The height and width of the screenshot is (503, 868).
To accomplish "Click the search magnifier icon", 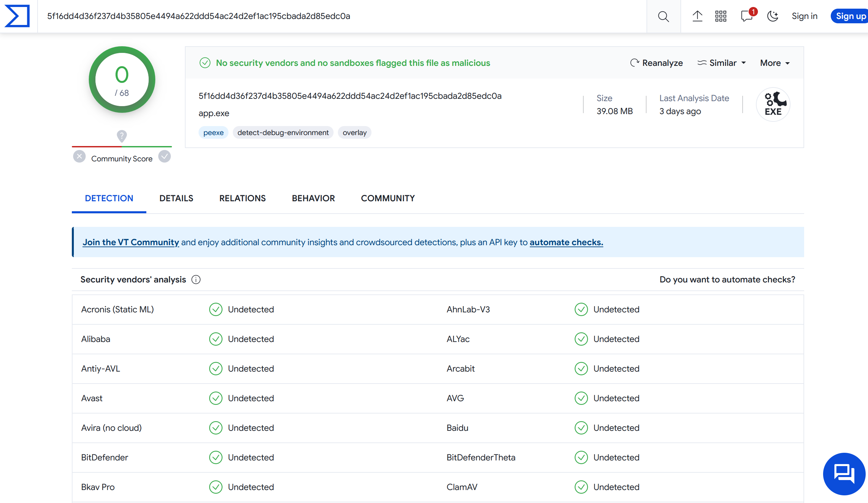I will click(x=663, y=16).
